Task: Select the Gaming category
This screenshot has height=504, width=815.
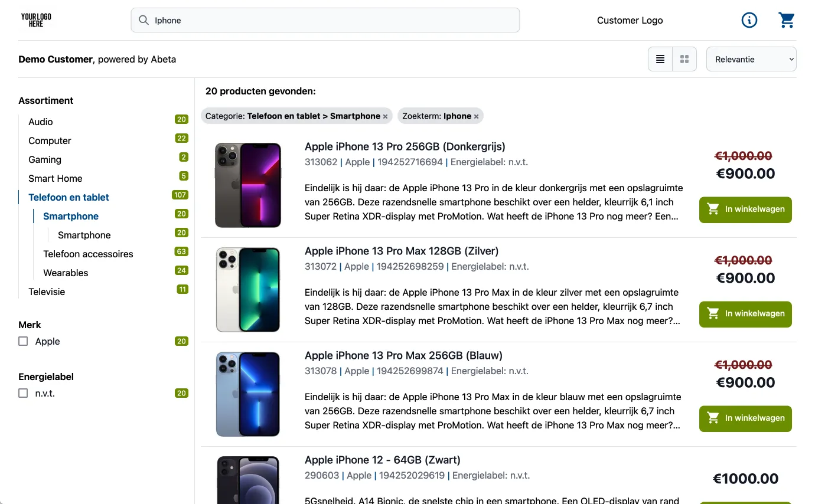Action: (x=45, y=159)
